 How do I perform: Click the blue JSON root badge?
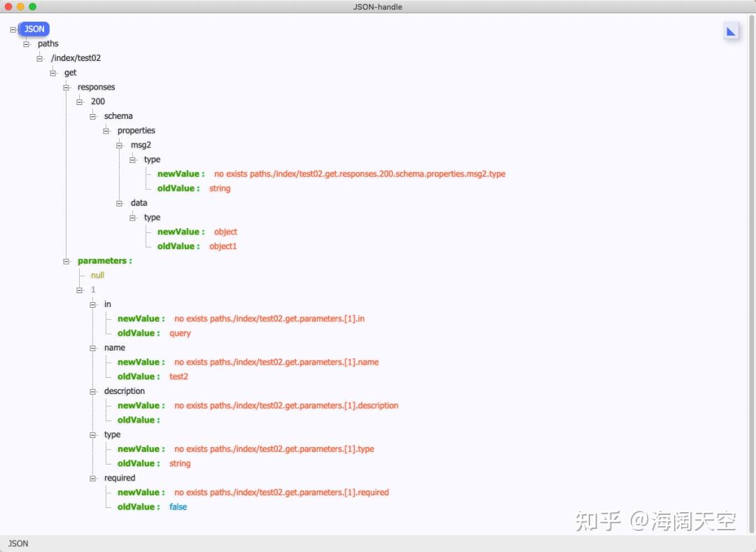[34, 29]
